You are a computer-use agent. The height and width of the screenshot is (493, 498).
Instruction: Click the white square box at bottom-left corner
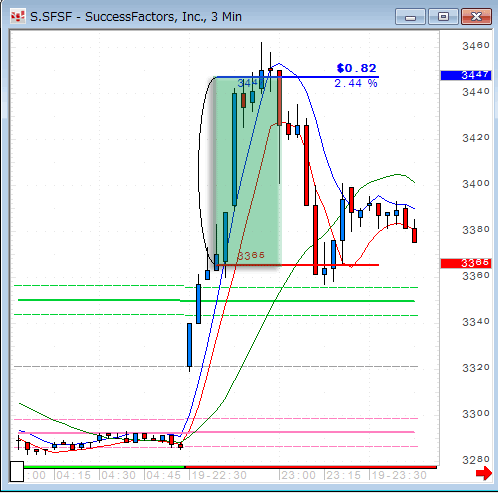[x=17, y=471]
